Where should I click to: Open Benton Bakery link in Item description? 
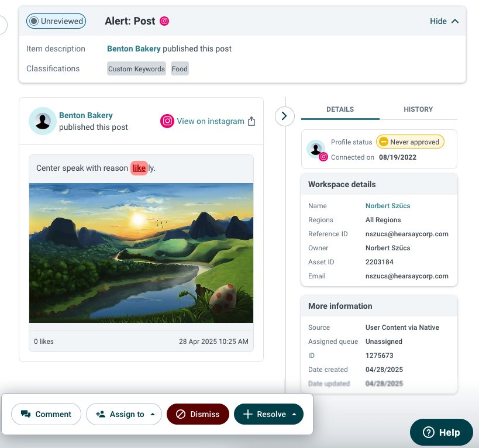(x=133, y=49)
